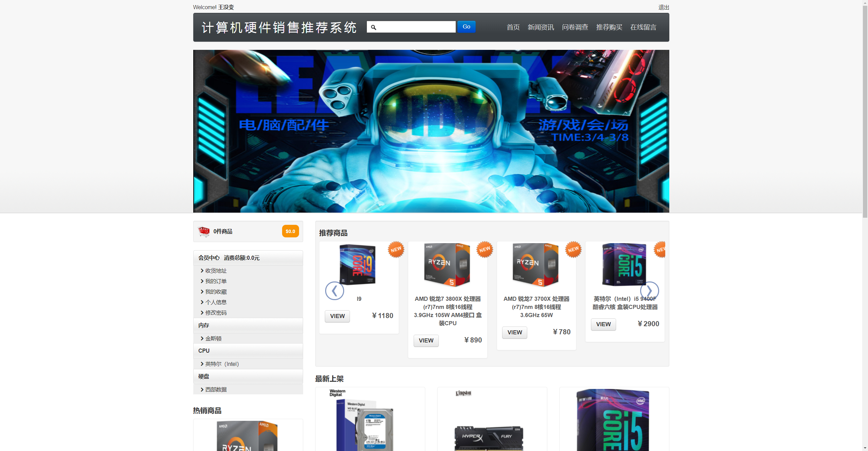Image resolution: width=868 pixels, height=451 pixels.
Task: Click VIEW button for AMD 3700X
Action: coord(514,332)
